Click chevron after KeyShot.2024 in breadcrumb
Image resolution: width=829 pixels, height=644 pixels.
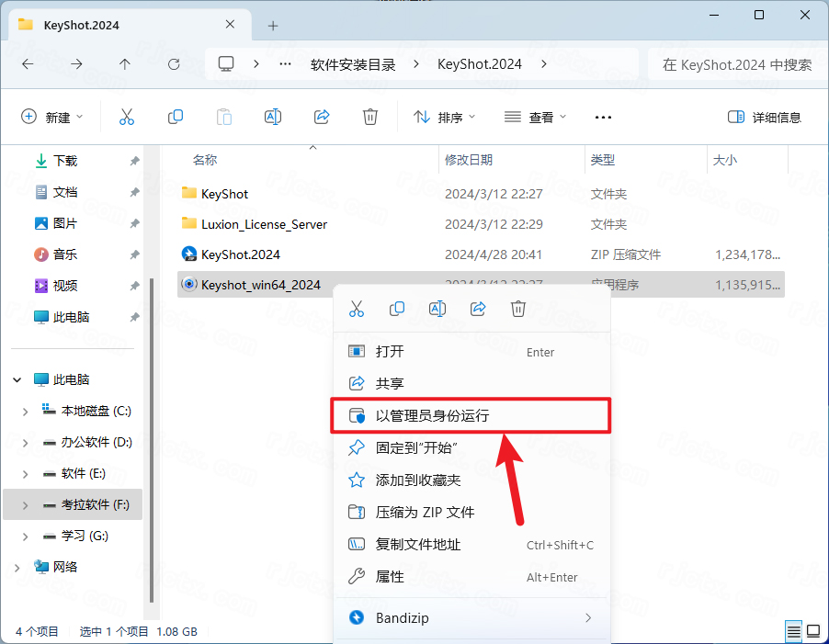click(543, 64)
